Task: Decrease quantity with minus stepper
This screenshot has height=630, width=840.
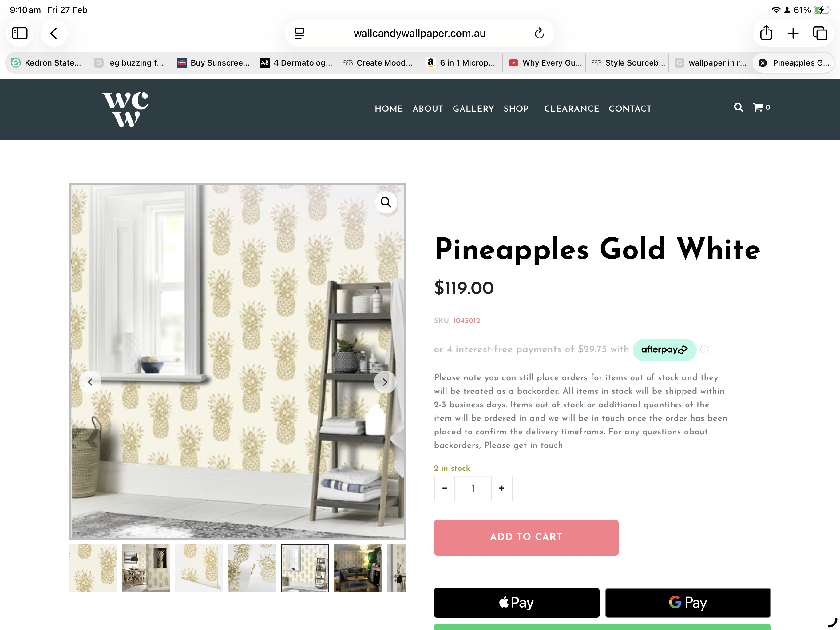Action: tap(445, 488)
